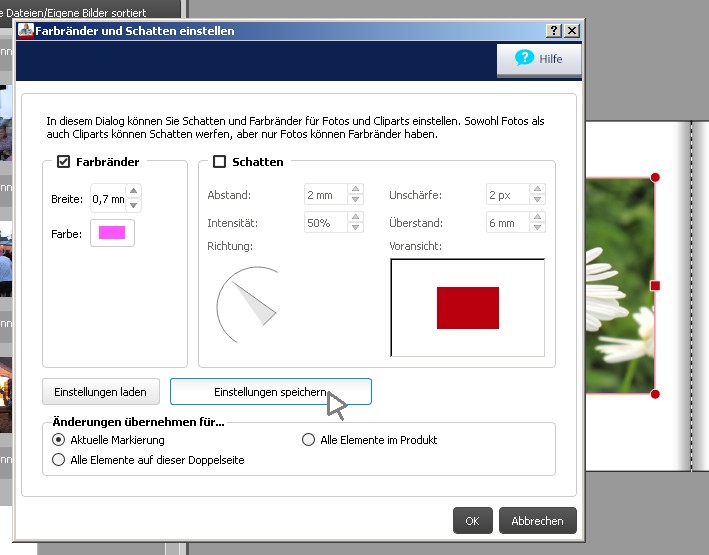709x555 pixels.
Task: Click the bottom-right red handle of photo
Action: 655,394
